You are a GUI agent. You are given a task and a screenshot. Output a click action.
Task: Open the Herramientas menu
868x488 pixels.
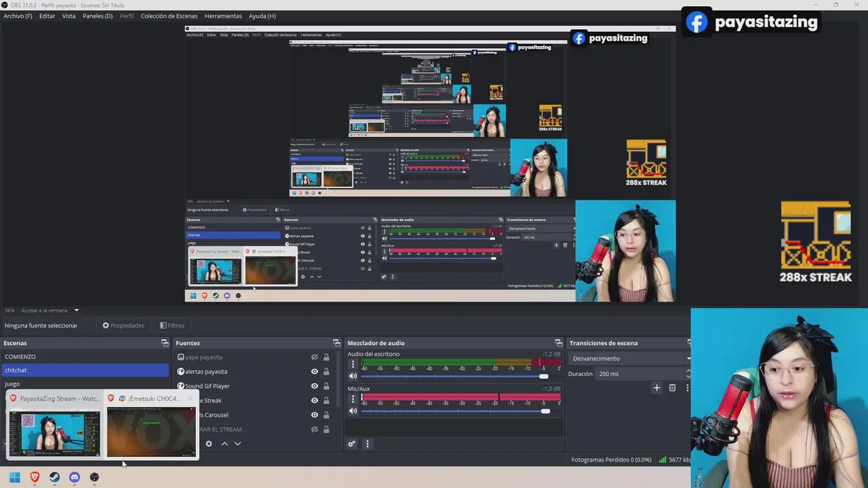[x=223, y=16]
